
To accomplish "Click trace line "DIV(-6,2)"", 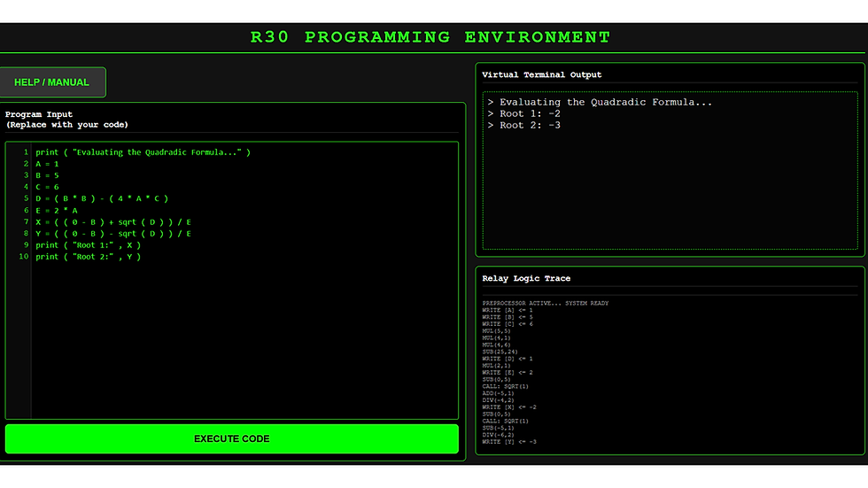I will click(498, 435).
